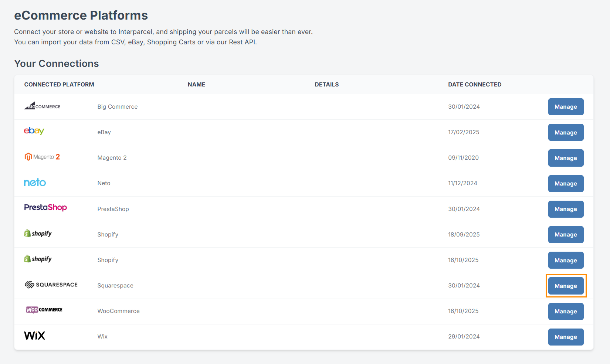This screenshot has width=610, height=364.
Task: Click the BigCommerce logo
Action: (x=42, y=106)
